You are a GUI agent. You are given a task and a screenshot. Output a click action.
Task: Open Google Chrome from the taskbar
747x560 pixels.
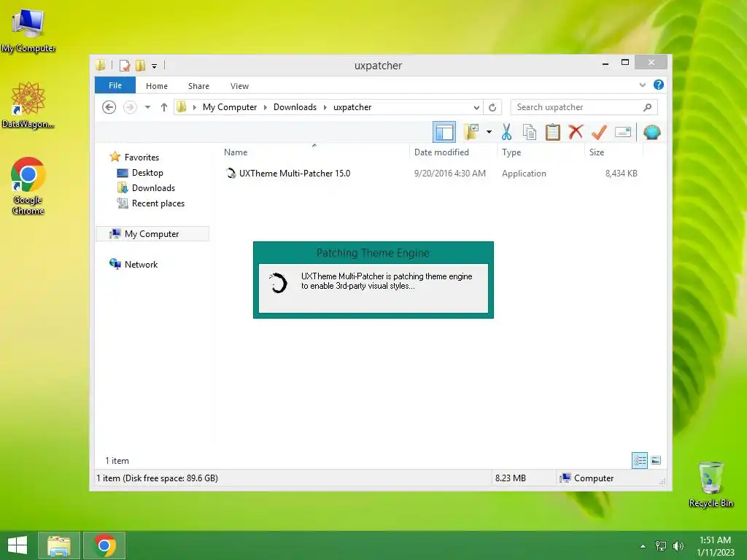pos(104,545)
